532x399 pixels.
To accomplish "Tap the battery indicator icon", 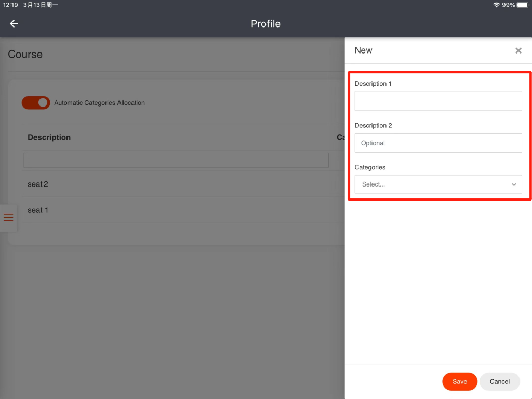I will click(522, 5).
